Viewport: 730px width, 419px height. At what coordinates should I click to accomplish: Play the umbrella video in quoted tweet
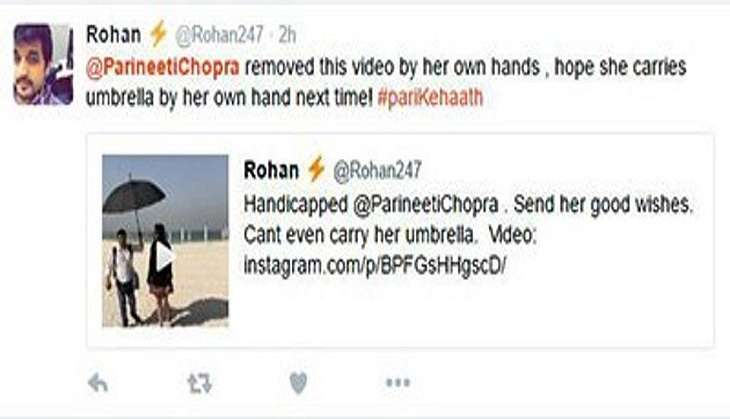click(x=164, y=257)
